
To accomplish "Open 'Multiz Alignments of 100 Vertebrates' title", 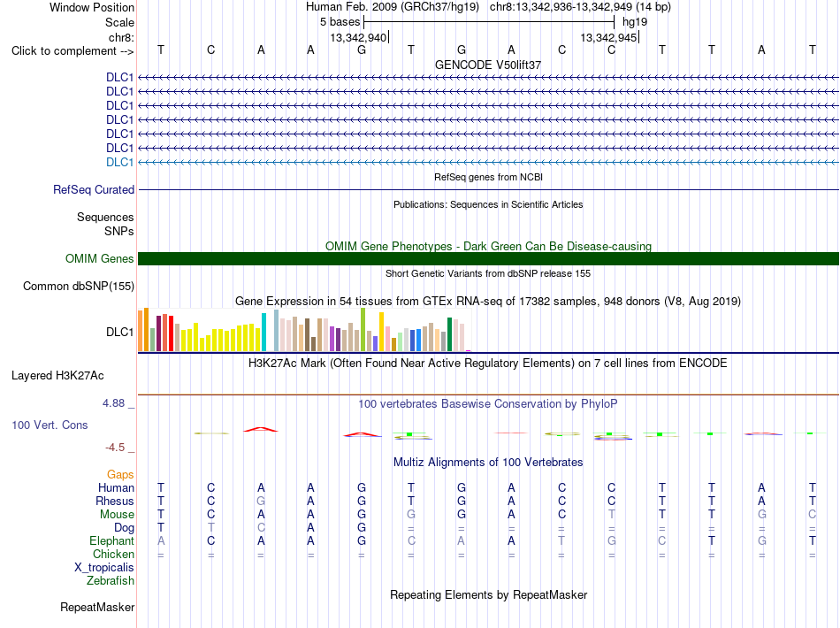I will tap(488, 463).
